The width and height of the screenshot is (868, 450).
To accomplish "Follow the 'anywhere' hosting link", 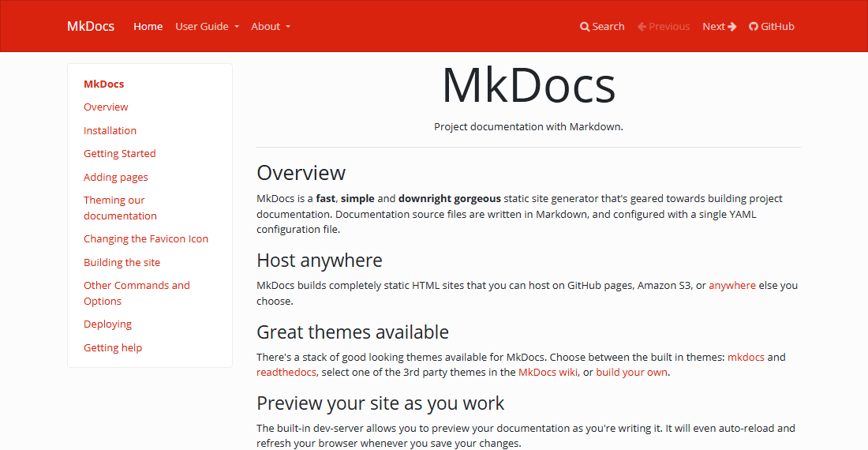I will point(731,286).
